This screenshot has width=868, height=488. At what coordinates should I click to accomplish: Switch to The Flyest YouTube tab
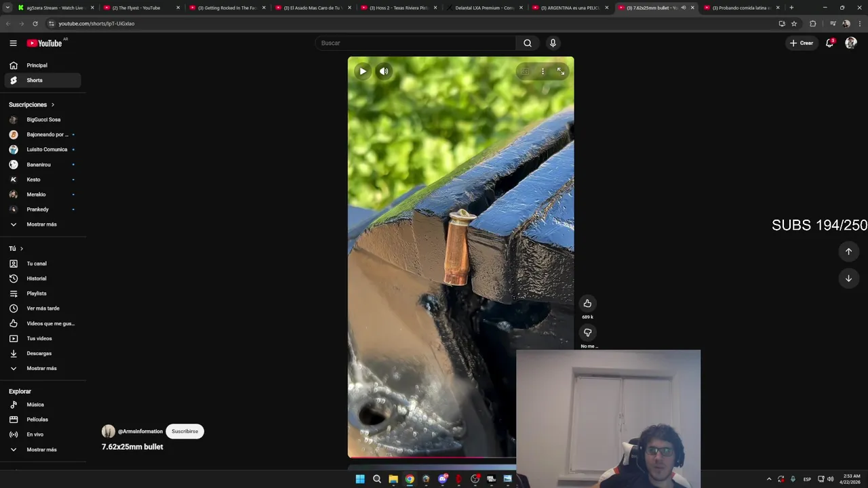(x=140, y=7)
